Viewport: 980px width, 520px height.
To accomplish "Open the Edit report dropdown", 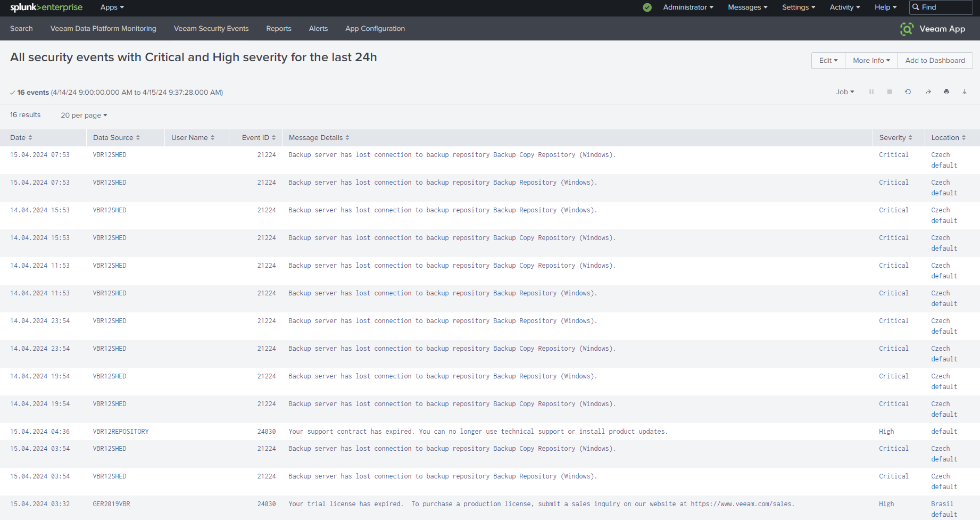I will [828, 61].
